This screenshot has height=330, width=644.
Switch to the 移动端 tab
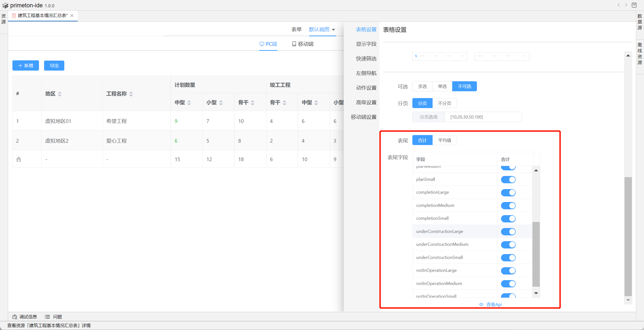coord(303,44)
